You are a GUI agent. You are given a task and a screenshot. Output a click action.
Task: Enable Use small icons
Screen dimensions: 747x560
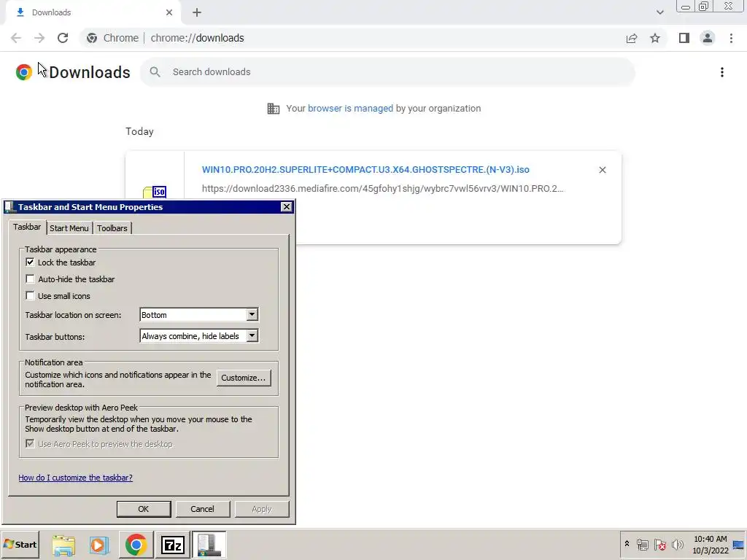[x=30, y=296]
